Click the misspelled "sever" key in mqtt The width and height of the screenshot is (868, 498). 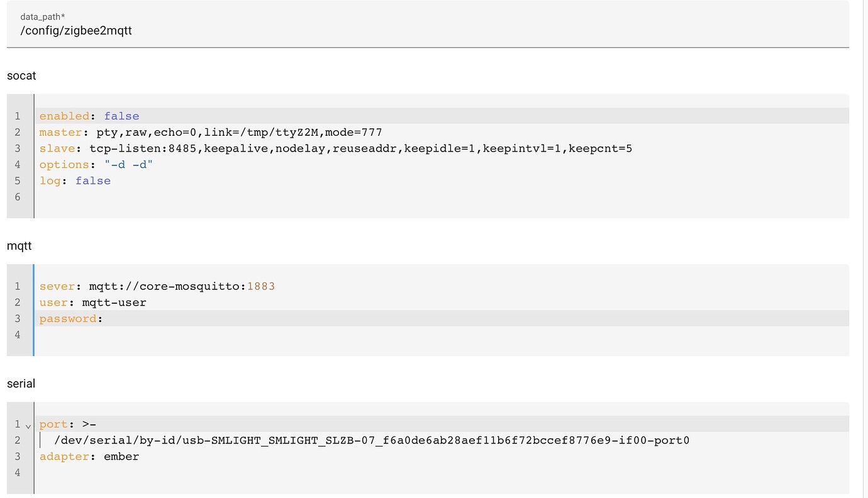point(57,286)
